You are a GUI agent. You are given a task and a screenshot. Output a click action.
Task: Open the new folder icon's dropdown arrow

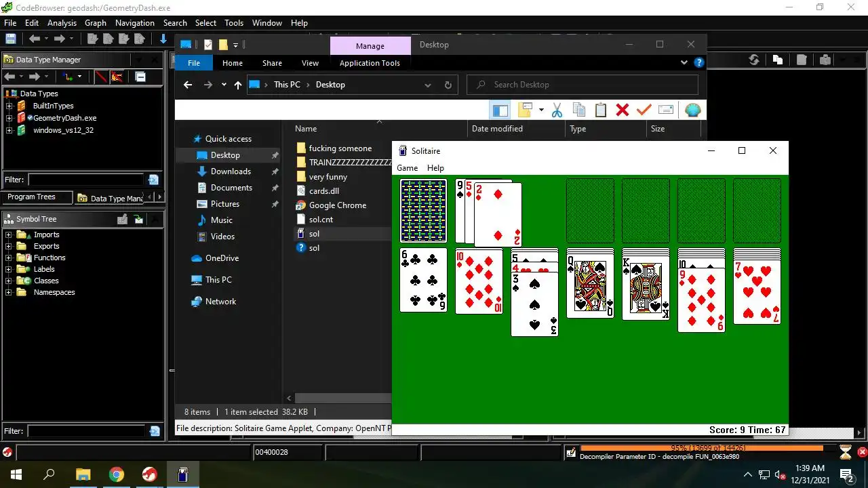(x=541, y=110)
